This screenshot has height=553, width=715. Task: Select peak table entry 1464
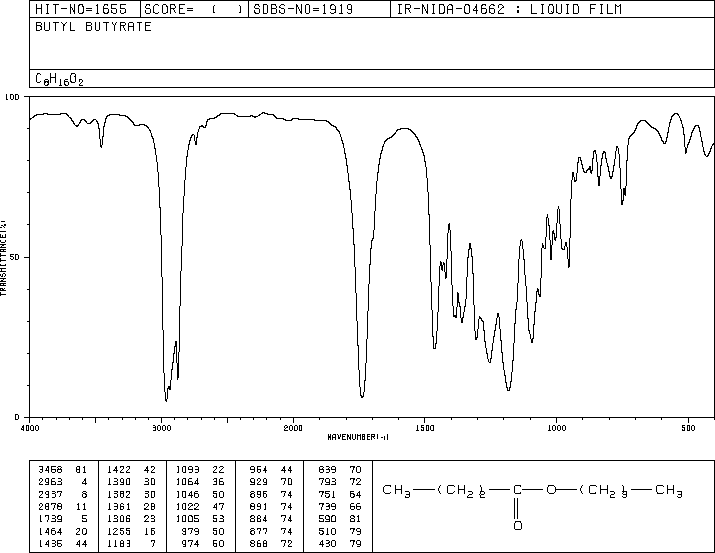click(62, 532)
